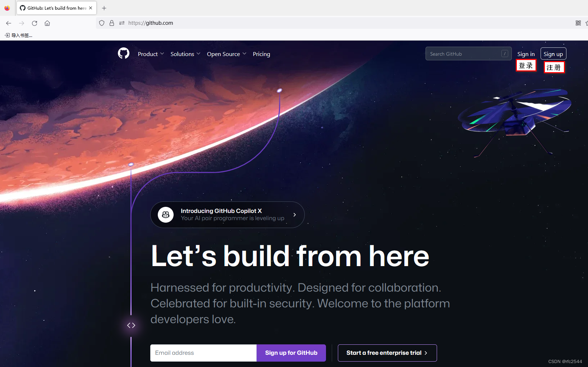Screen dimensions: 588x367
Task: Open the tracking protection shield icon
Action: [x=102, y=23]
